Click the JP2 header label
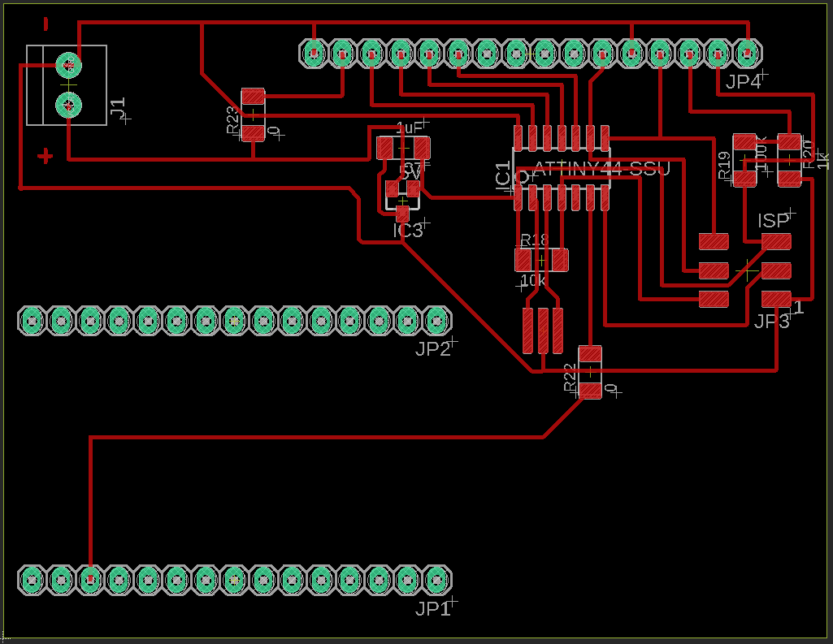Image resolution: width=833 pixels, height=644 pixels. [x=433, y=348]
